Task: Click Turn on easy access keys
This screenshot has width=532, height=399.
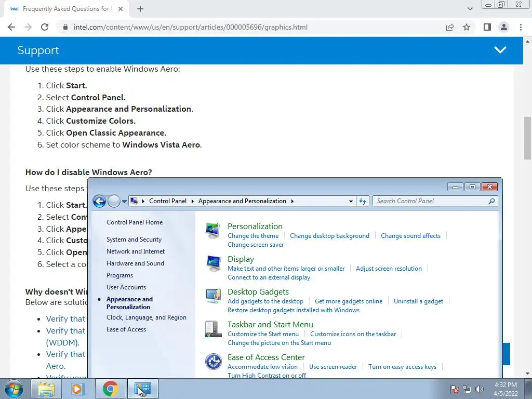Action: click(402, 367)
